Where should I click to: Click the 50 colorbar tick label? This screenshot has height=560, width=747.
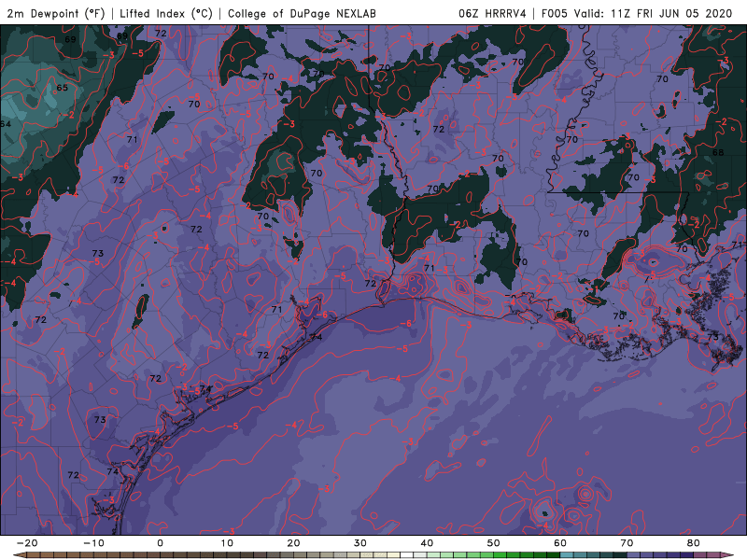coord(494,543)
